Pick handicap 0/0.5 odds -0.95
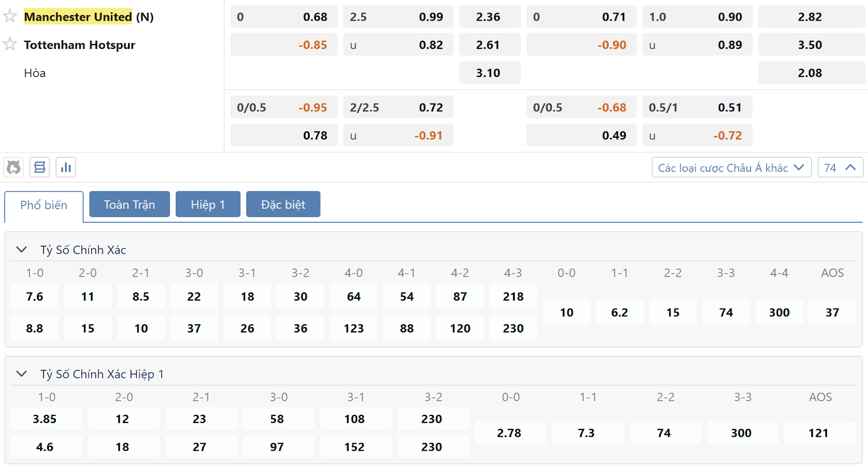868x467 pixels. point(284,107)
